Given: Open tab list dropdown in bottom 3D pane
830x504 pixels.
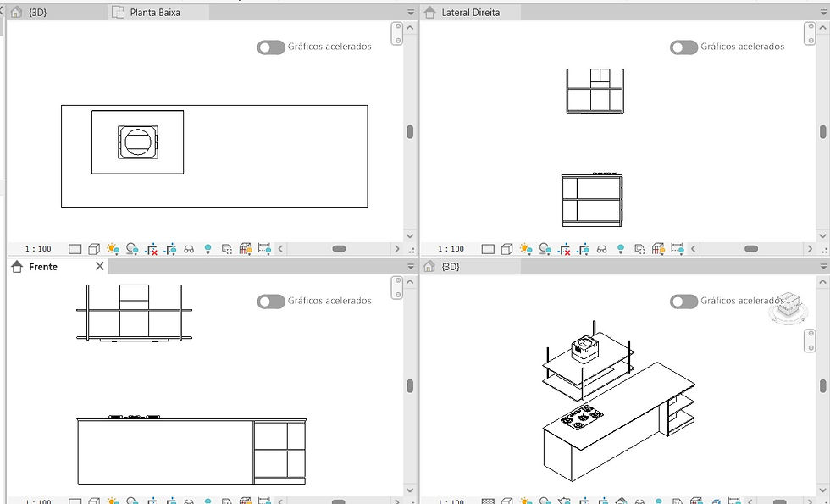Looking at the screenshot, I should coord(823,267).
